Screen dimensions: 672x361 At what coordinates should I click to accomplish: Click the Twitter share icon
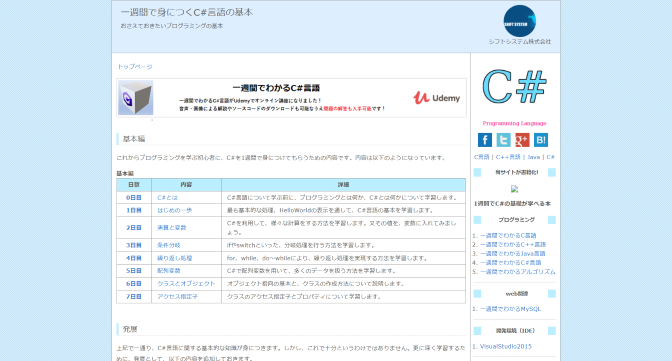tap(504, 140)
